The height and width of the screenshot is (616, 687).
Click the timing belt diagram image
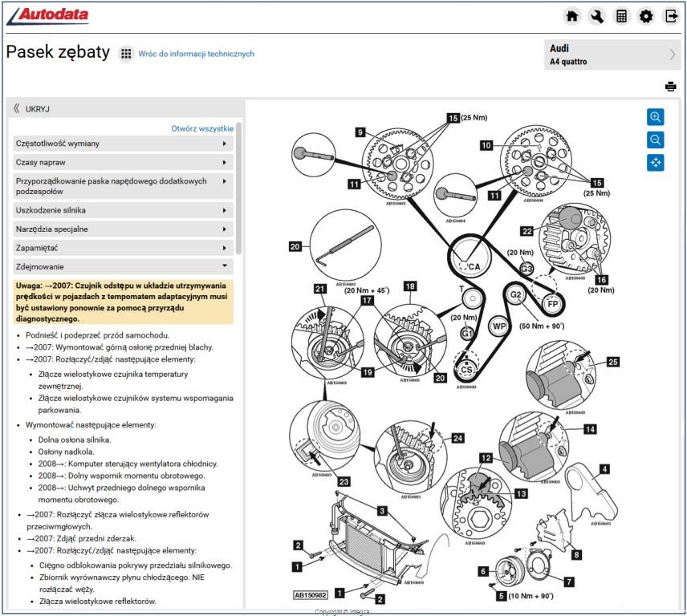tap(453, 357)
